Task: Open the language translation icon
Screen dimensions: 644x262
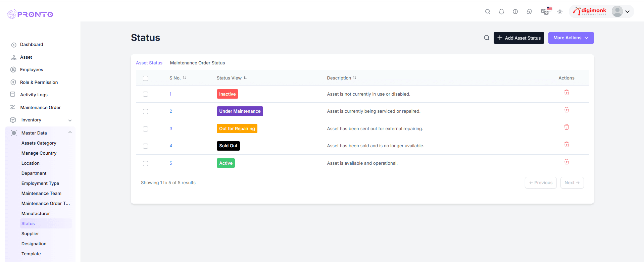Action: point(546,11)
